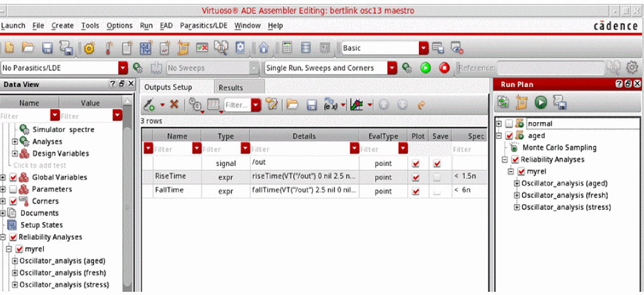Click the Details column filter field
The height and width of the screenshot is (295, 644).
pyautogui.click(x=300, y=149)
